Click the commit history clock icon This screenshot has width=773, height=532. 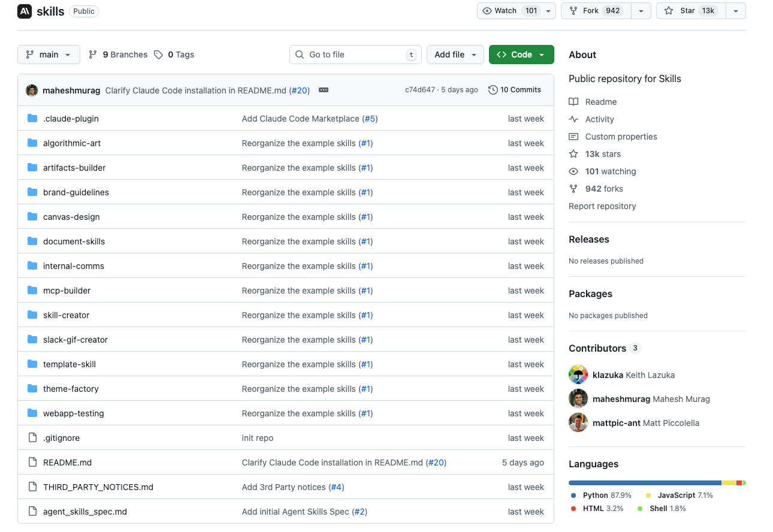[493, 90]
